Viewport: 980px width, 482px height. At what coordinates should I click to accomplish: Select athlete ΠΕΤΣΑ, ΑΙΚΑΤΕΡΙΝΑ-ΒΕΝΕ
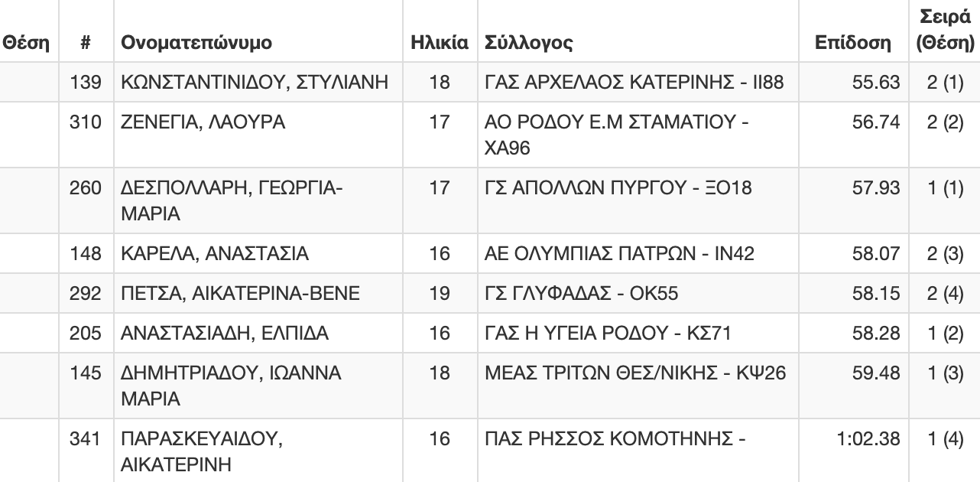pyautogui.click(x=241, y=293)
